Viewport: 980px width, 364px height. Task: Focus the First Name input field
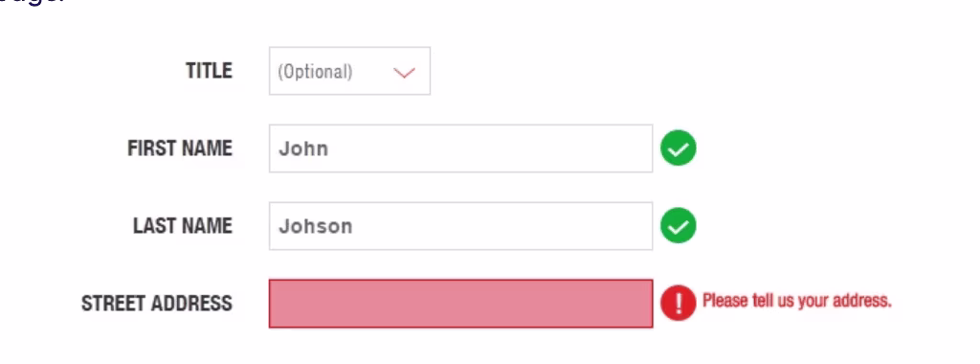460,148
